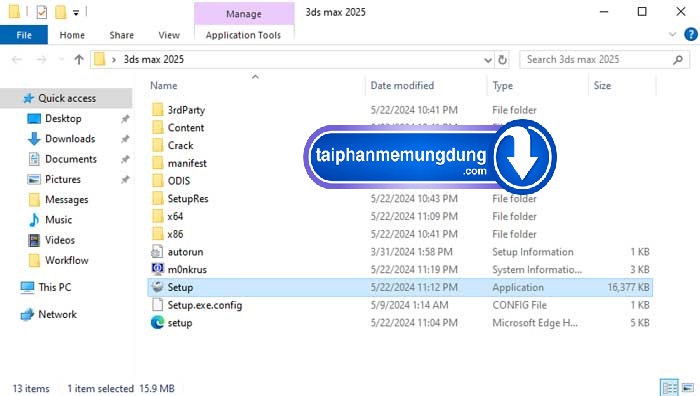Click the pin icon beside Downloads

[125, 139]
